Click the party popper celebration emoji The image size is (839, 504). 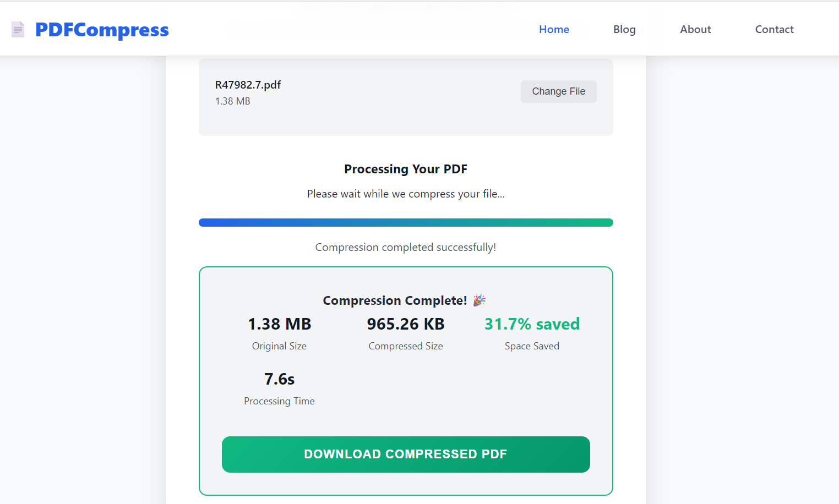pos(479,300)
